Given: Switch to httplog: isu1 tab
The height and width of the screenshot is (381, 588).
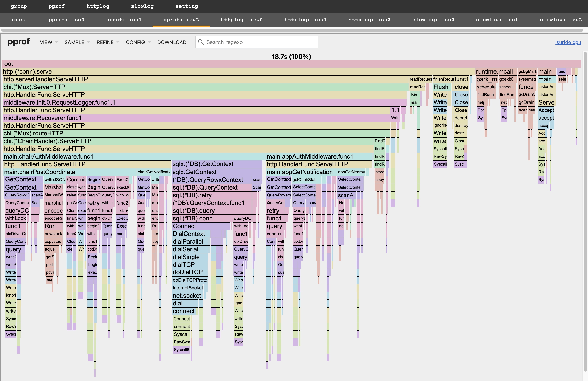Looking at the screenshot, I should 305,20.
